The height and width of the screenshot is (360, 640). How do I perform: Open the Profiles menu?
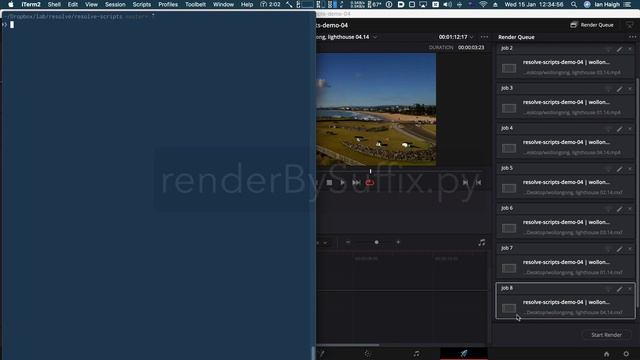(x=168, y=4)
